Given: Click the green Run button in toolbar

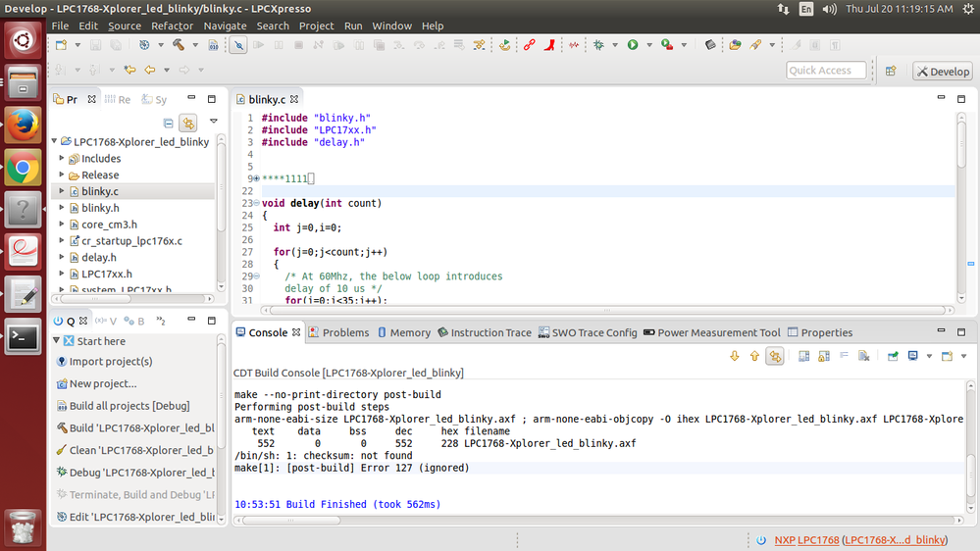Looking at the screenshot, I should click(x=633, y=45).
